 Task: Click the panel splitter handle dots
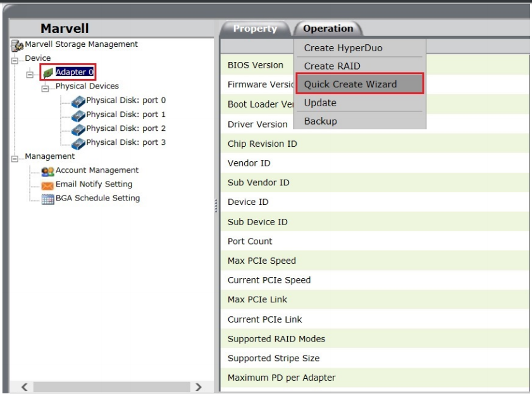coord(216,206)
